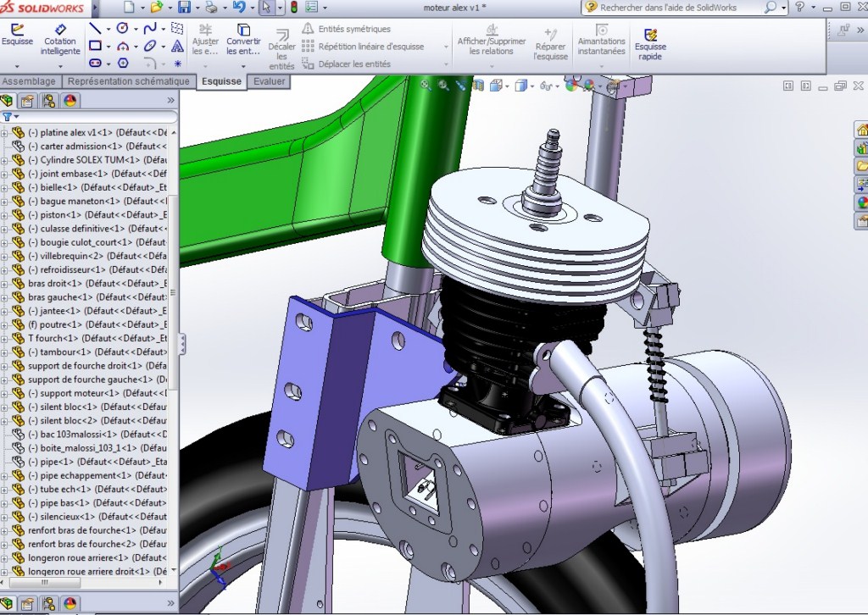Screen dimensions: 868x615
Task: Click Déplacer les entités command
Action: [x=347, y=64]
